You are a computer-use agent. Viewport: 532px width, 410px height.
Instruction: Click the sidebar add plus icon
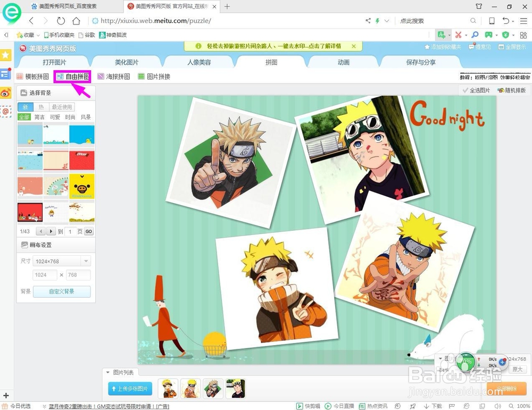click(6, 396)
